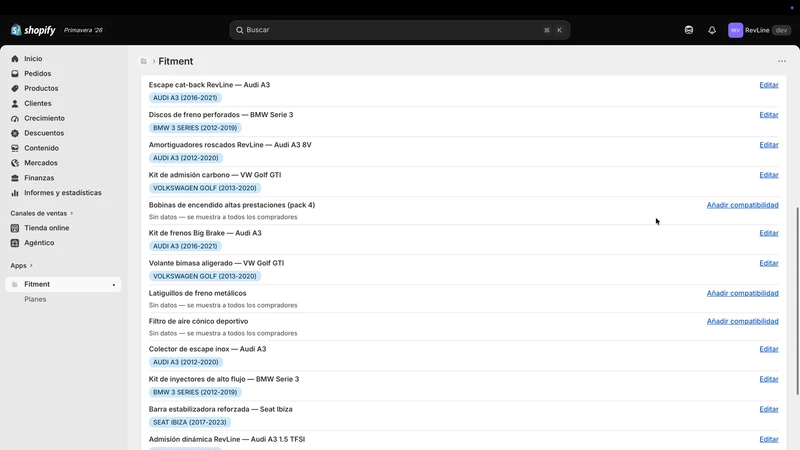Open Descuentos page
This screenshot has height=450, width=800.
pos(44,133)
